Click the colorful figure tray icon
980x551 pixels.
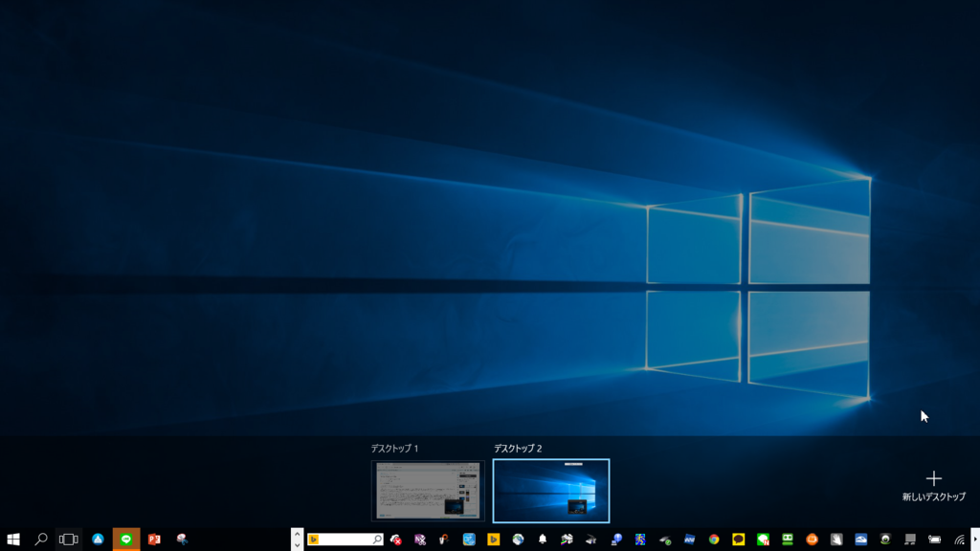coord(640,540)
